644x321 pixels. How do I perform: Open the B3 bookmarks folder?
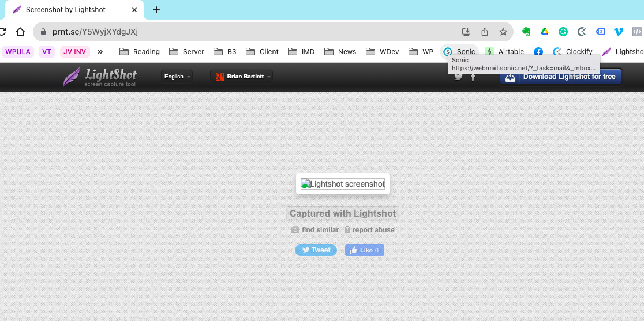pos(225,52)
